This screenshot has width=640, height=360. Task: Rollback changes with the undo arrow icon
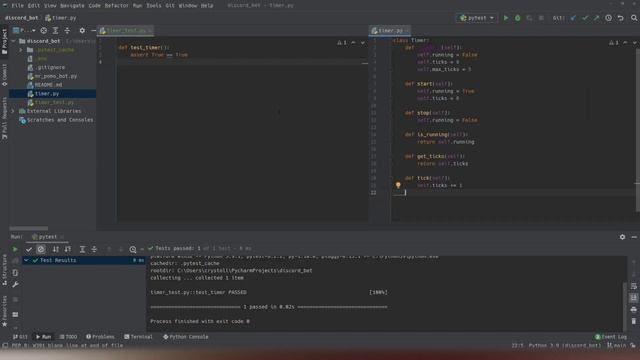620,18
